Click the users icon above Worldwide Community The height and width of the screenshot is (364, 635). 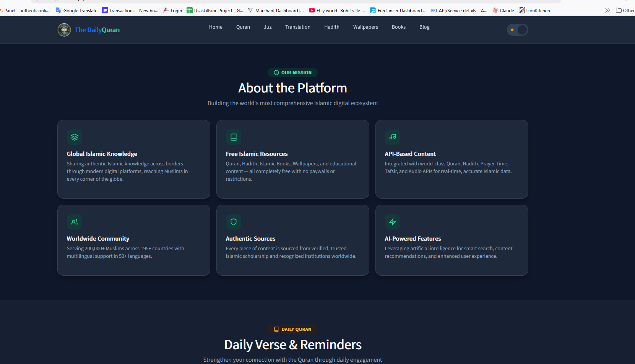point(75,222)
